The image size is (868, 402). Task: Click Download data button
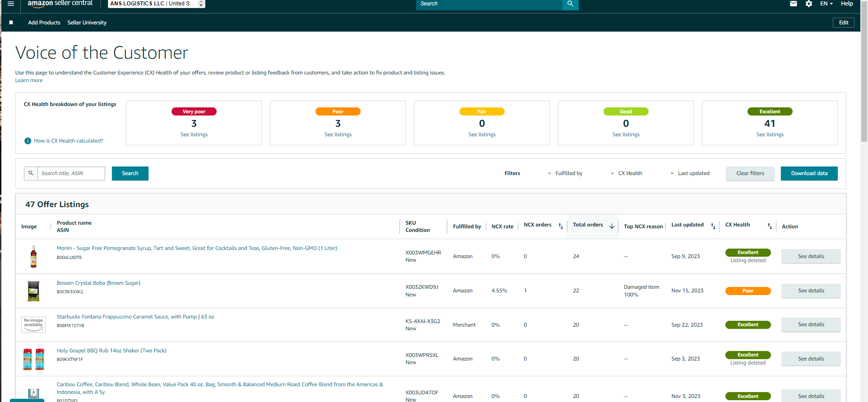pos(809,173)
